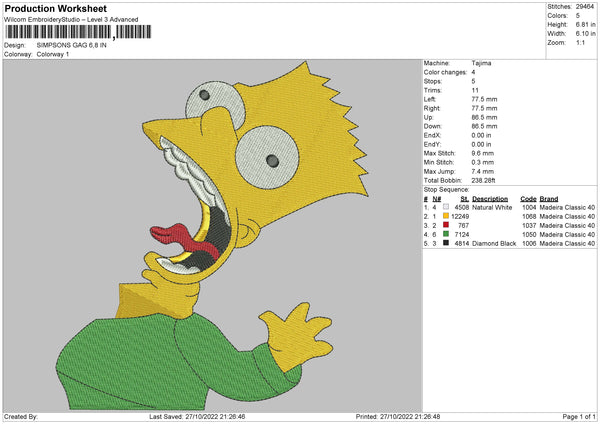Click 'Wilcom EmbroideryStudio – Level 3 Advanced' text
The height and width of the screenshot is (424, 600).
pyautogui.click(x=71, y=20)
